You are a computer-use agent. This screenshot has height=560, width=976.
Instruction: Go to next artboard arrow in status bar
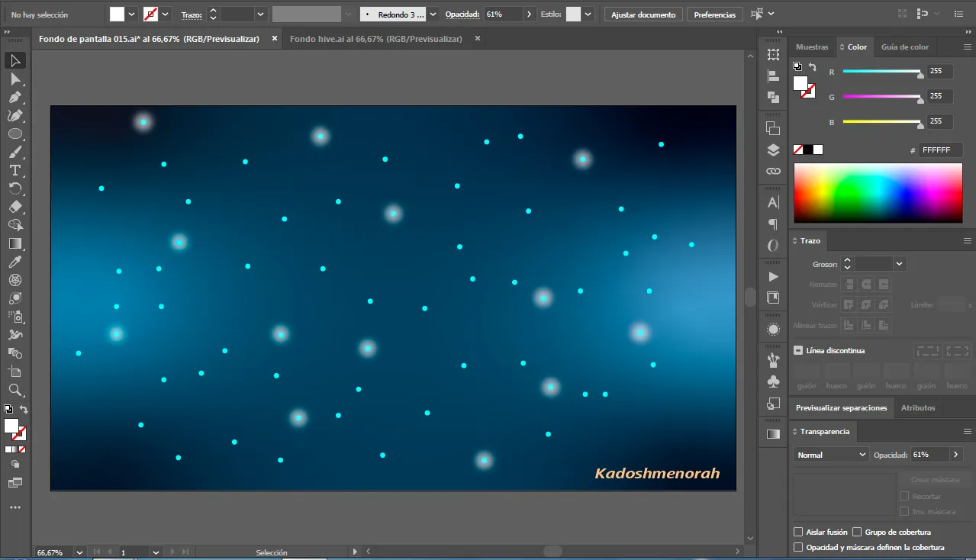pos(172,552)
